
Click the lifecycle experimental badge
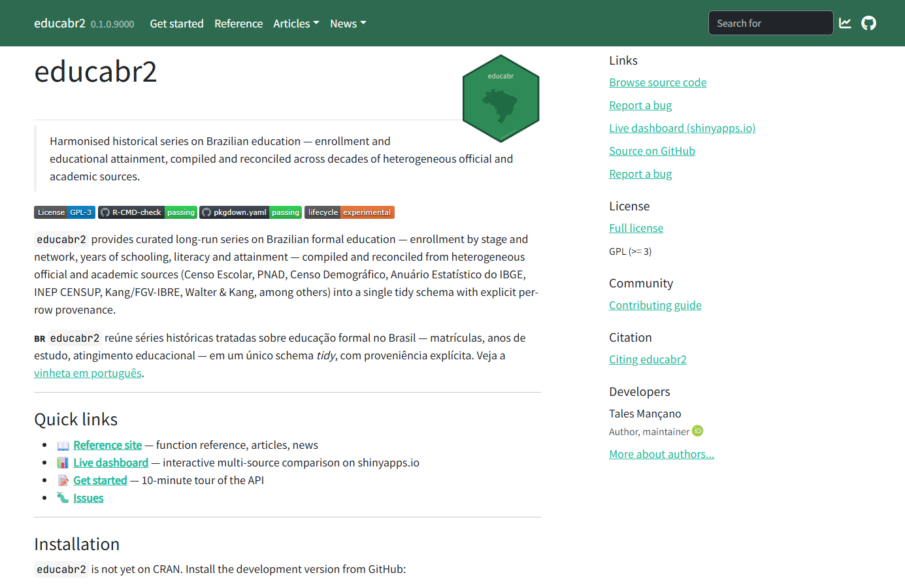350,212
